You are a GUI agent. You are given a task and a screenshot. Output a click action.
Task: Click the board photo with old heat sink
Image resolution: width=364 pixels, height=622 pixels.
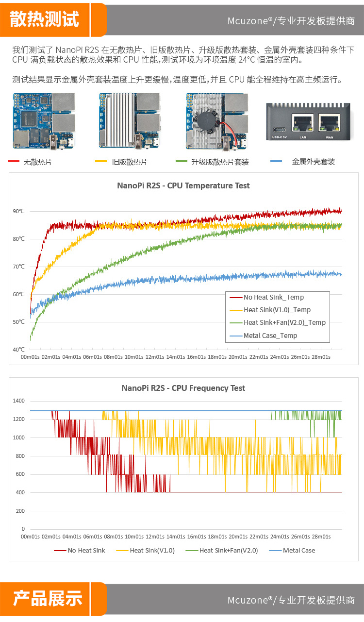tap(130, 120)
